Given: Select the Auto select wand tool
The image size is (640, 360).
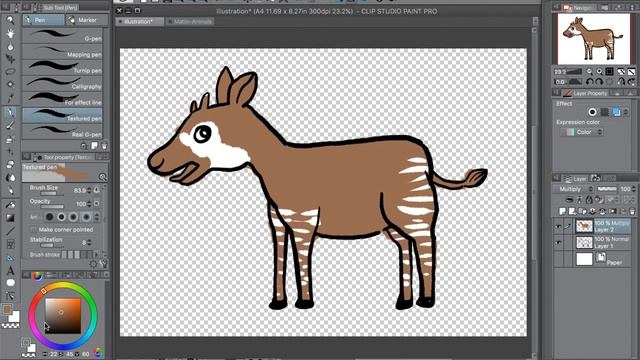Looking at the screenshot, I should [x=11, y=84].
